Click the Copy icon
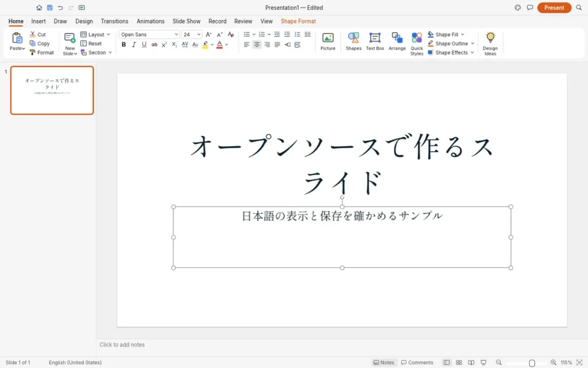This screenshot has width=588, height=368. point(33,44)
